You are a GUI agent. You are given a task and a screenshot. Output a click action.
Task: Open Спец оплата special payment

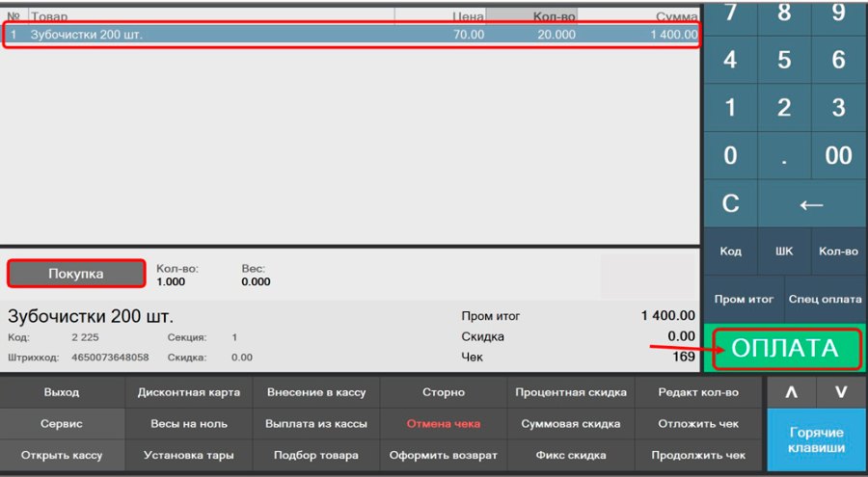pos(825,300)
